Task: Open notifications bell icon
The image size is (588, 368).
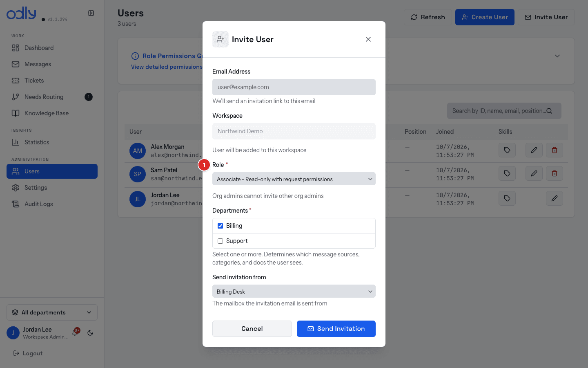Action: (x=76, y=332)
